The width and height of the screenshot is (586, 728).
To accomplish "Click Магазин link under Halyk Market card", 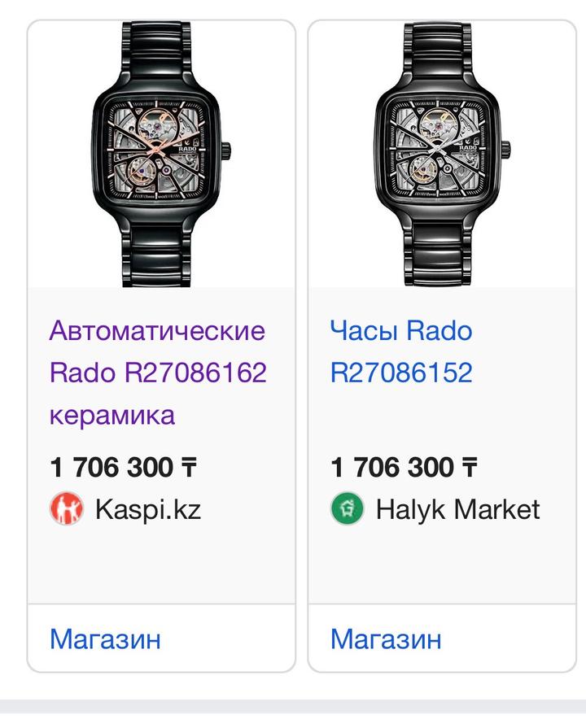I will [386, 639].
